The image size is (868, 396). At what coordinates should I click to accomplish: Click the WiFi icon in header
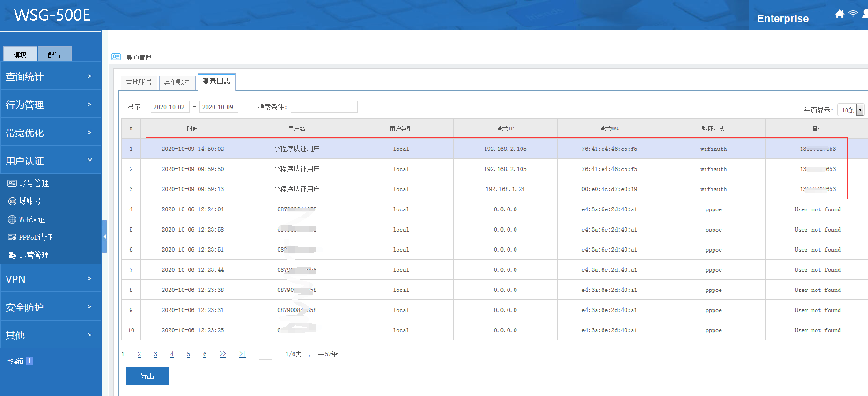pyautogui.click(x=853, y=14)
